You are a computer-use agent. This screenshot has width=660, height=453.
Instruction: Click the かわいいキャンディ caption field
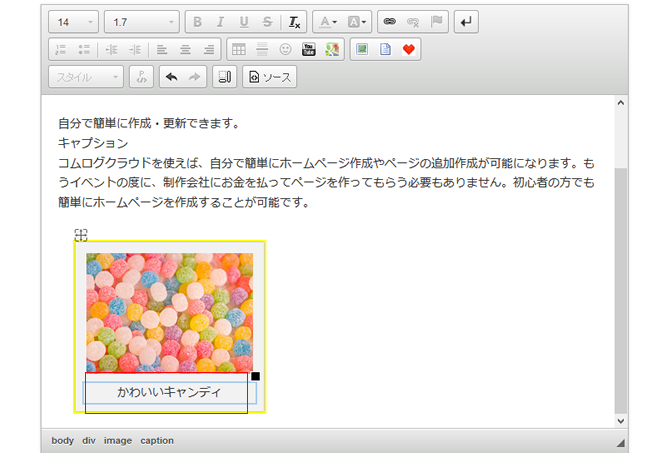coord(169,393)
